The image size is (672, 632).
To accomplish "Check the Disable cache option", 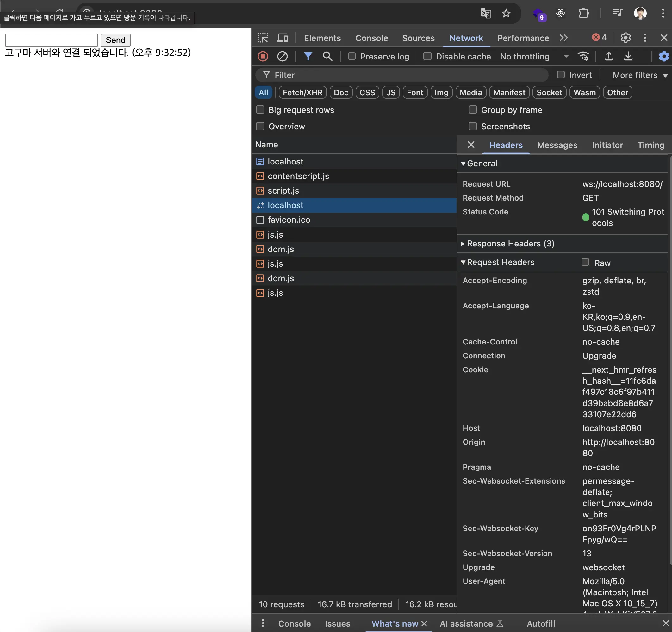I will [427, 56].
